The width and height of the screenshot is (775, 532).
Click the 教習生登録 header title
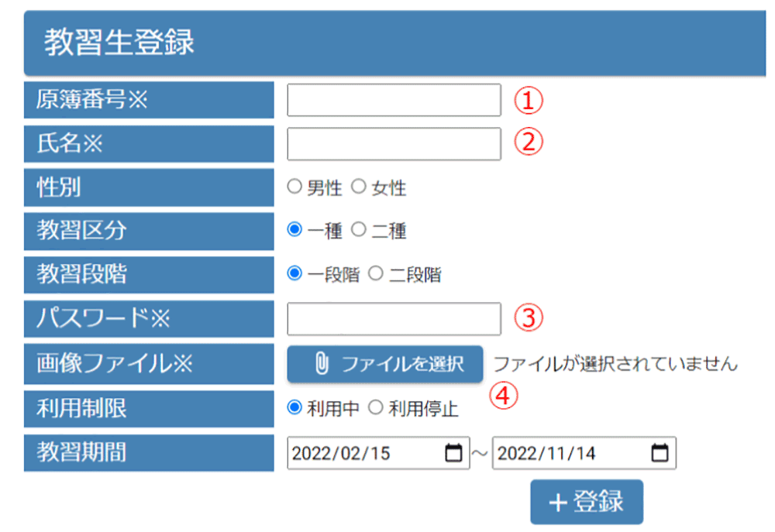coord(119,43)
